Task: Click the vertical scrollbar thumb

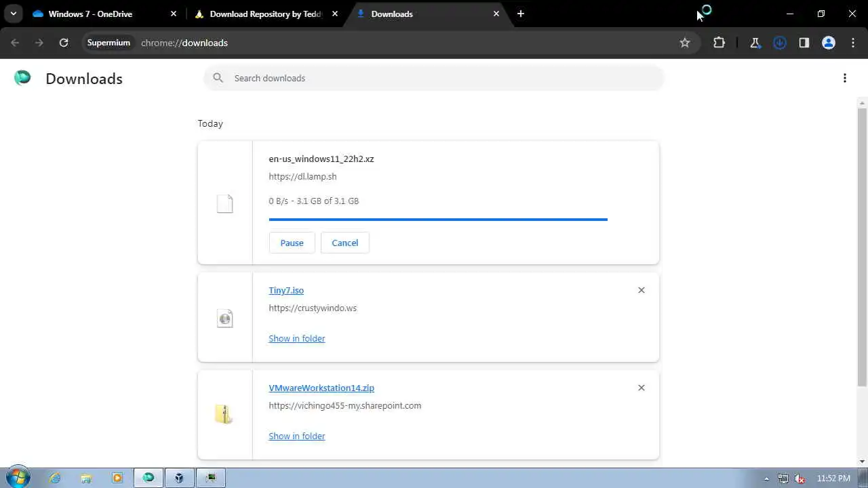Action: 863,247
